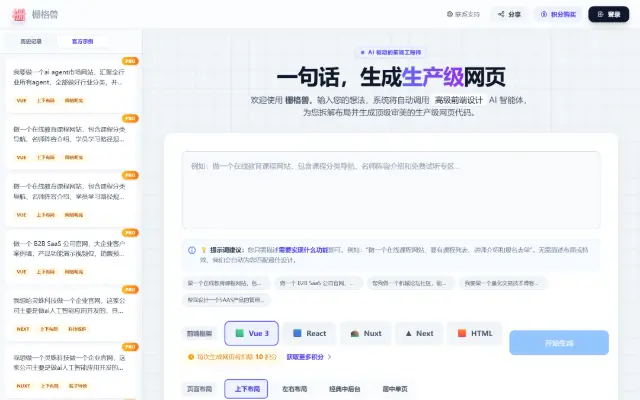
Task: Open 积分购买 credits purchase
Action: pyautogui.click(x=558, y=14)
